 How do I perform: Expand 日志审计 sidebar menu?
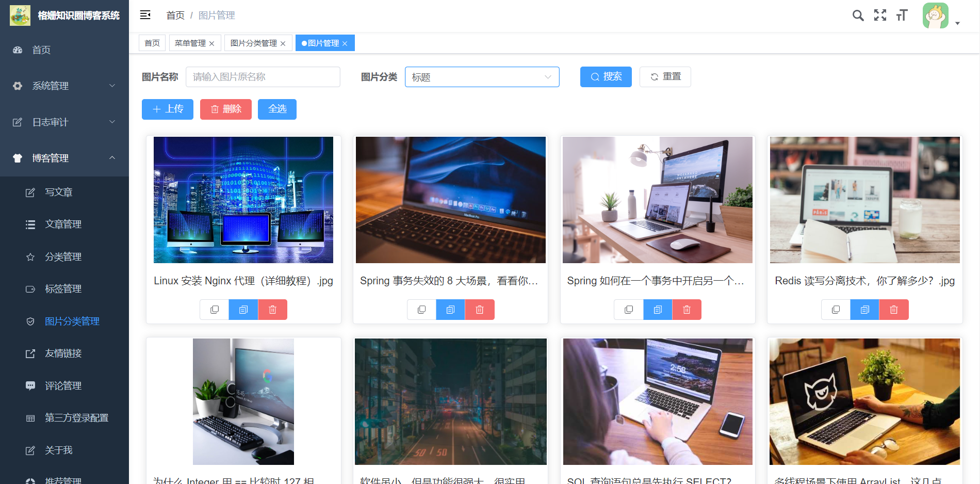[x=64, y=122]
